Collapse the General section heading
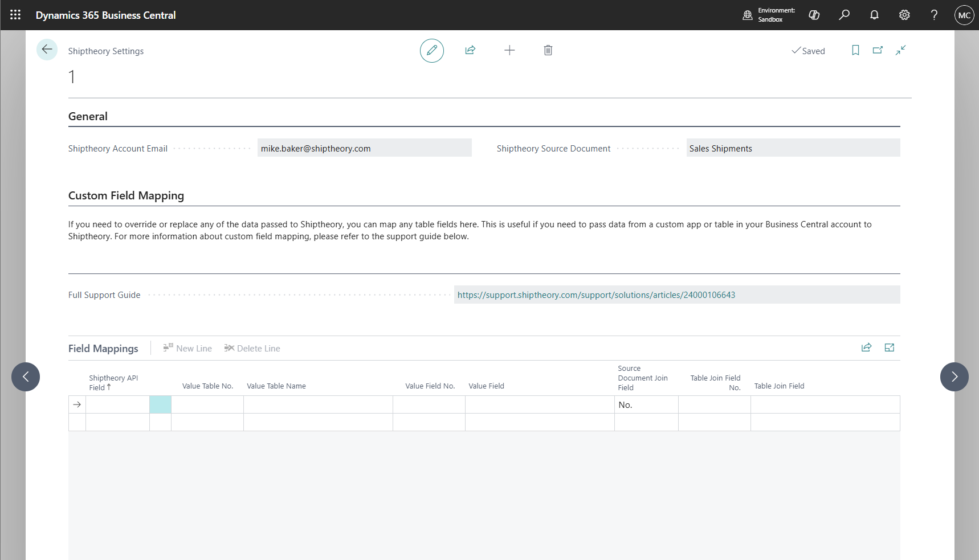Image resolution: width=979 pixels, height=560 pixels. click(x=88, y=116)
